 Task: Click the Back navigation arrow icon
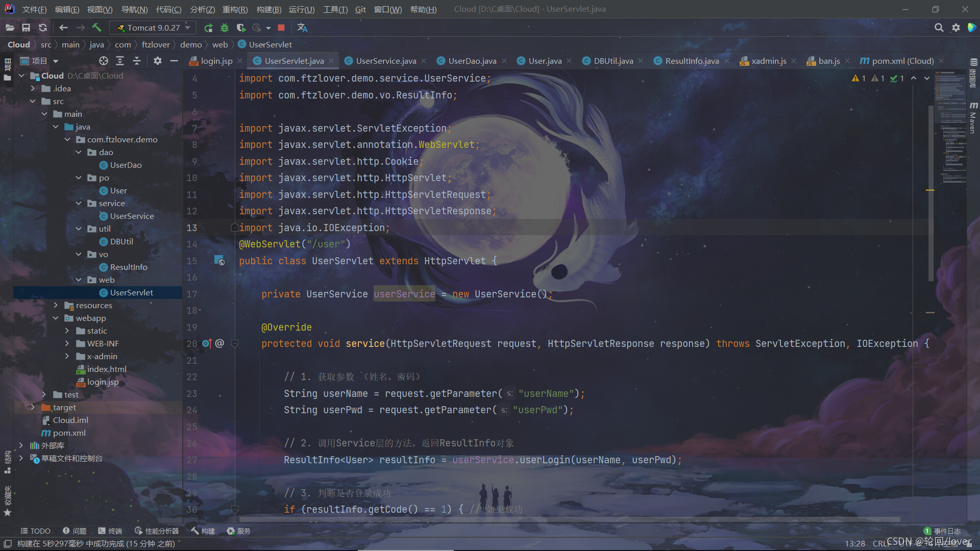[63, 28]
